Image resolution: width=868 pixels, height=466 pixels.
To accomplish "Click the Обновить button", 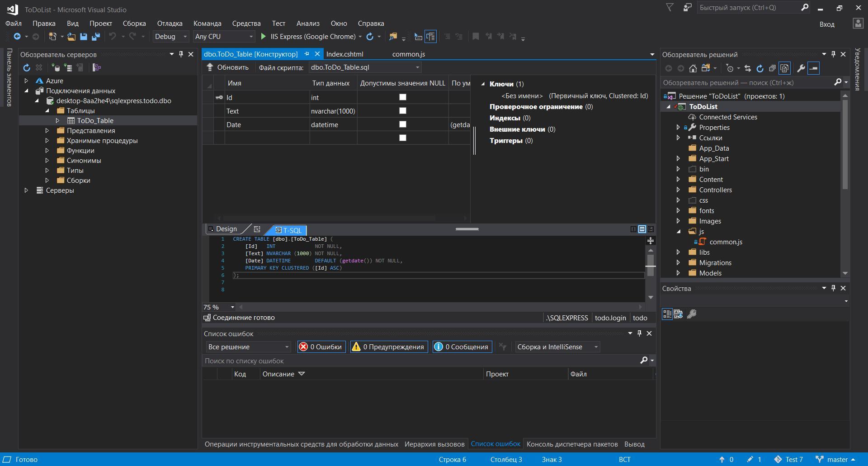I will coord(228,67).
